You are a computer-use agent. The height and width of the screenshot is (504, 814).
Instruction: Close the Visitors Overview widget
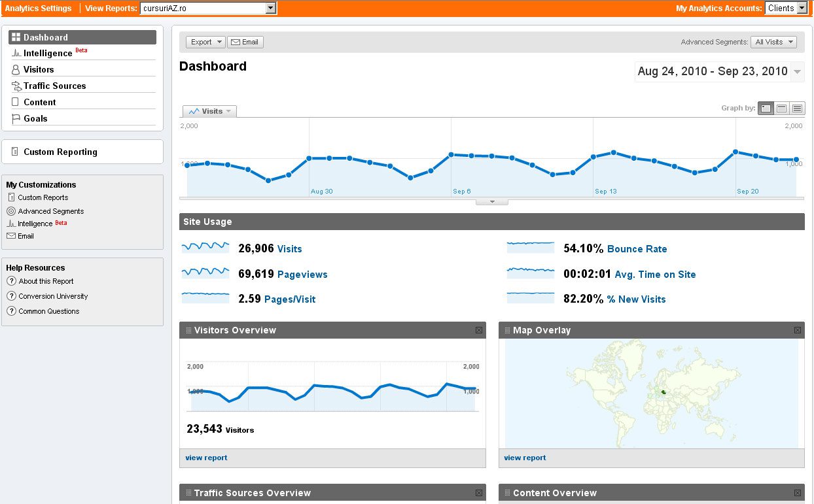[478, 330]
